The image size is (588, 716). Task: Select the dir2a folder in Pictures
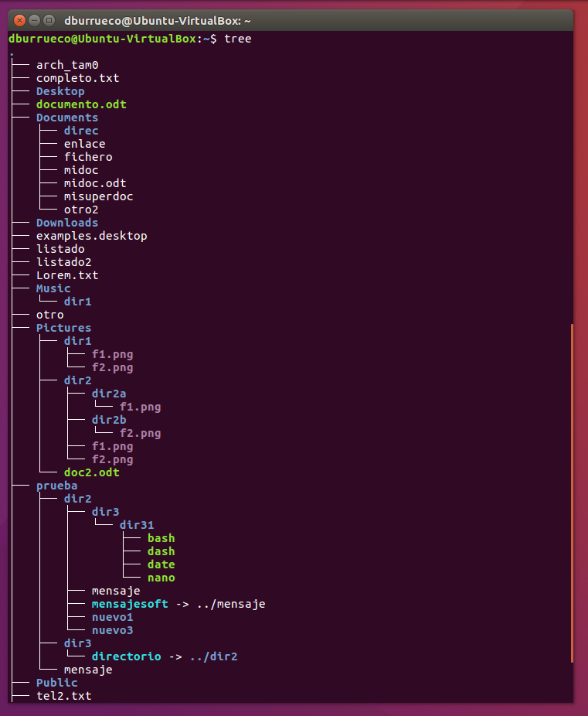tap(109, 394)
